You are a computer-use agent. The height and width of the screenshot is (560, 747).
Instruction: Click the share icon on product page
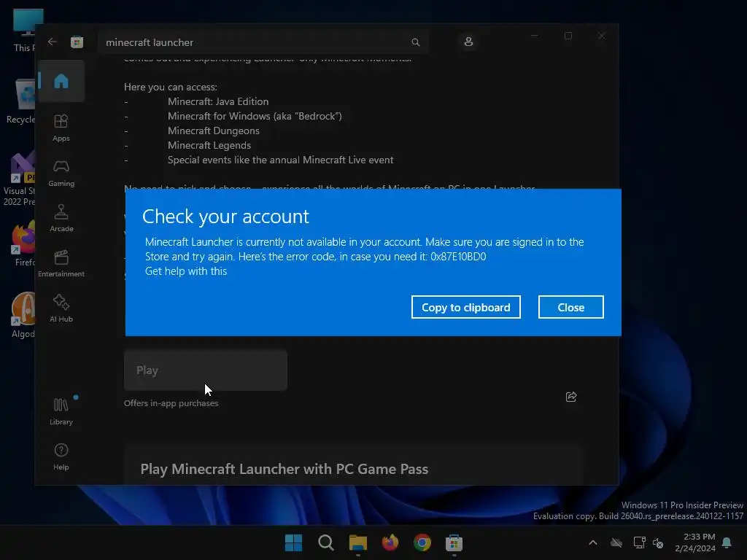pos(571,397)
